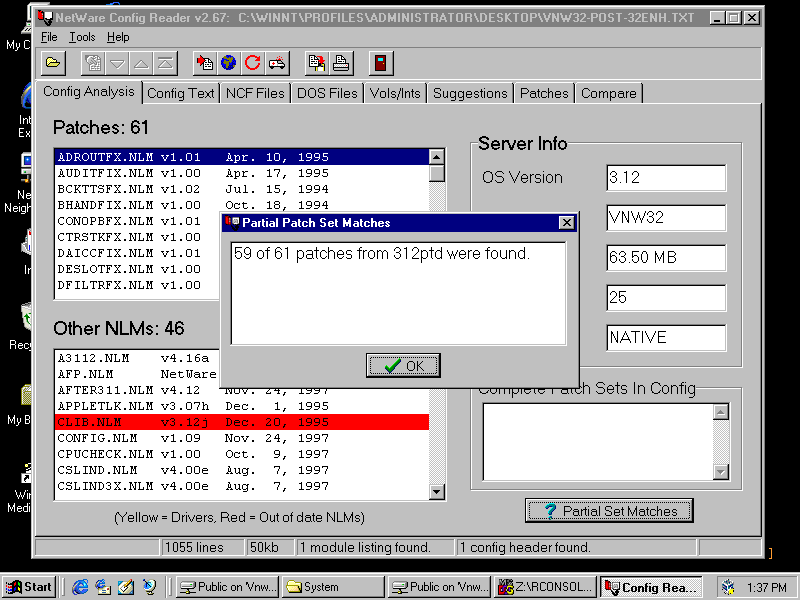Screen dimensions: 800x600
Task: Switch to System folder taskbar button
Action: point(333,587)
